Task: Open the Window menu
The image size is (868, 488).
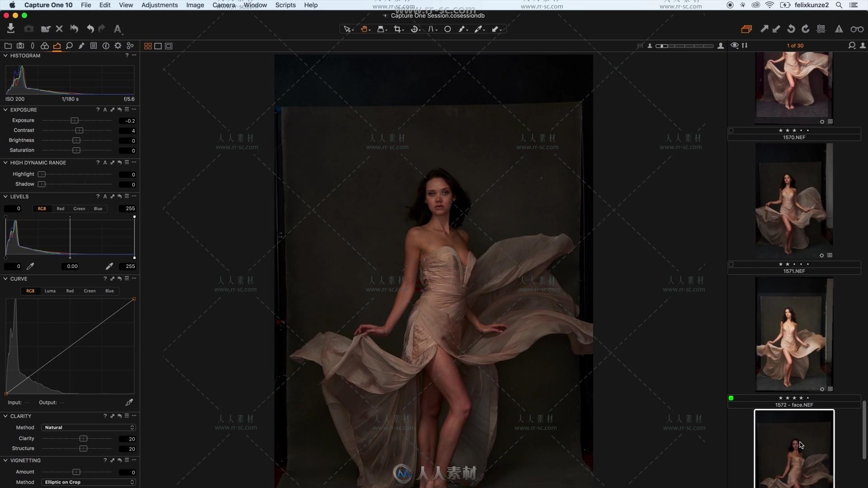Action: (255, 5)
